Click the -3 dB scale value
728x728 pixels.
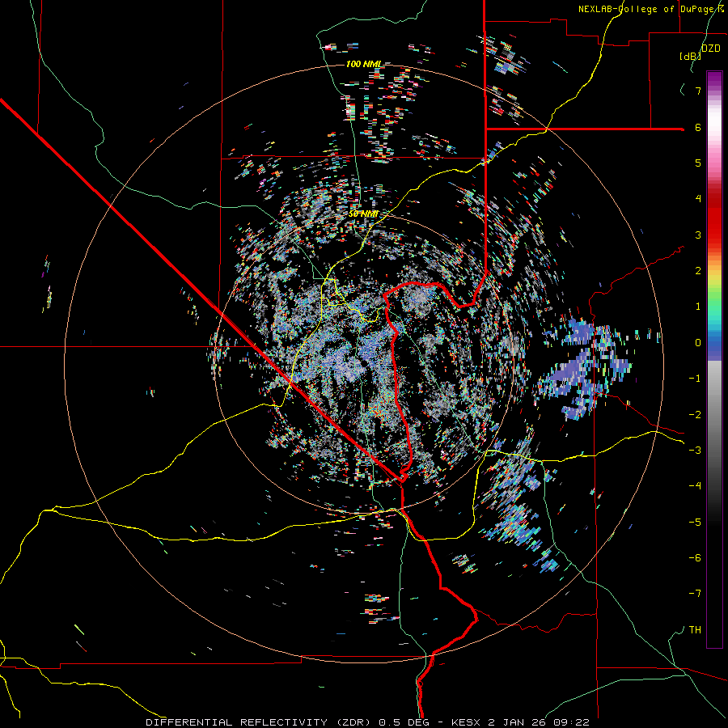point(695,450)
